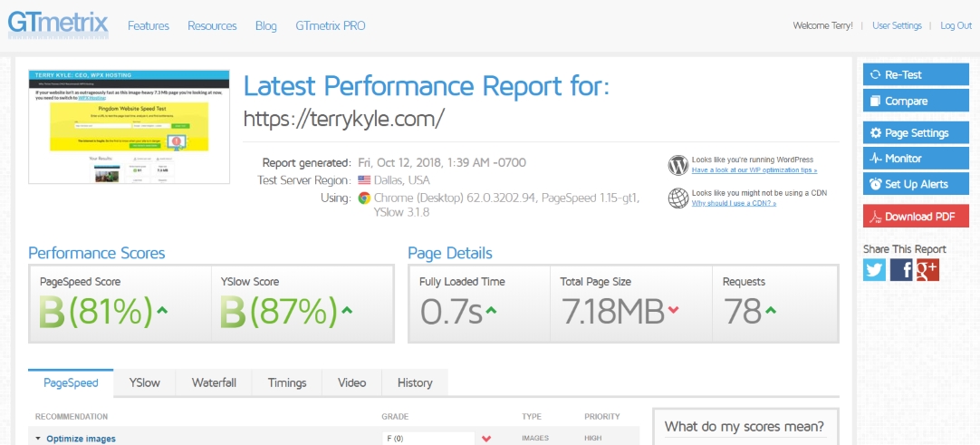
Task: Switch to the Waterfall tab
Action: tap(214, 382)
